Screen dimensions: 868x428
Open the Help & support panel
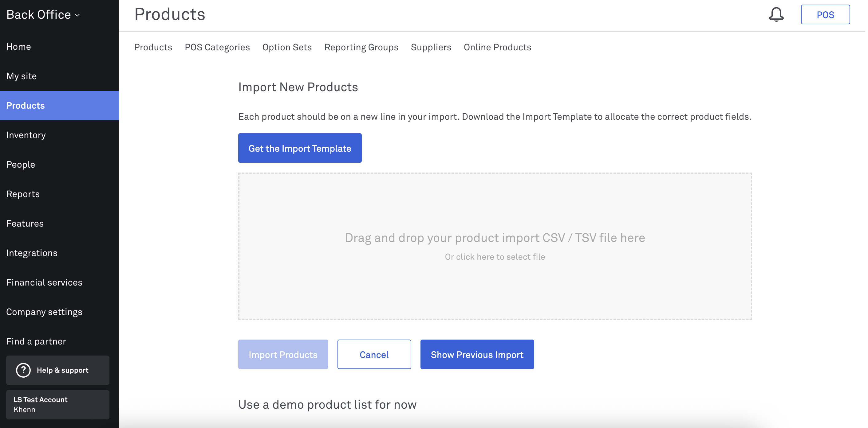tap(57, 370)
